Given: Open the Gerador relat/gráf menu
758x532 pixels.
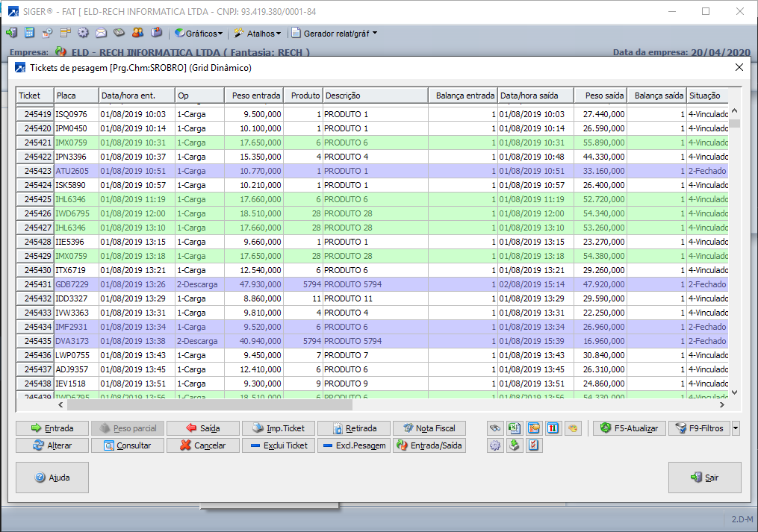Looking at the screenshot, I should click(x=335, y=34).
